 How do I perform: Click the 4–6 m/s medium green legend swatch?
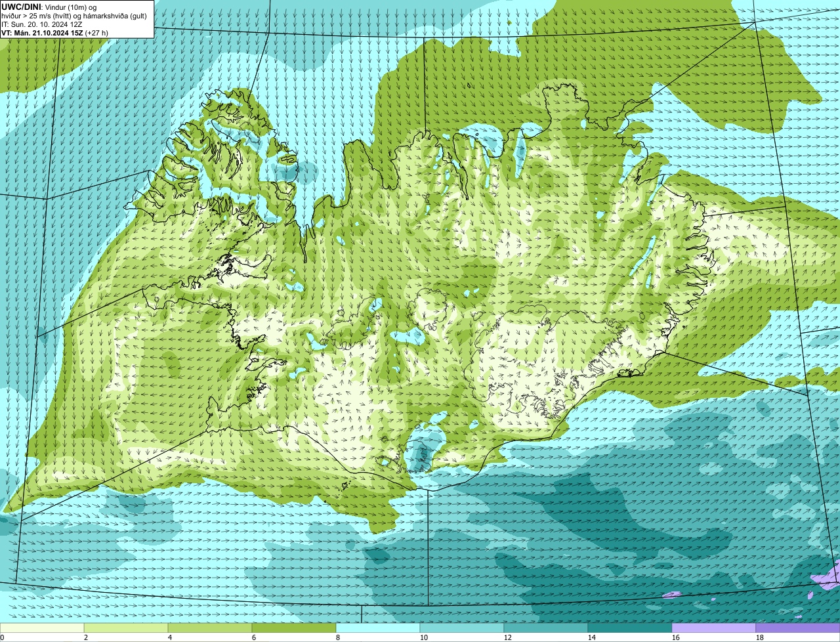coord(210,628)
